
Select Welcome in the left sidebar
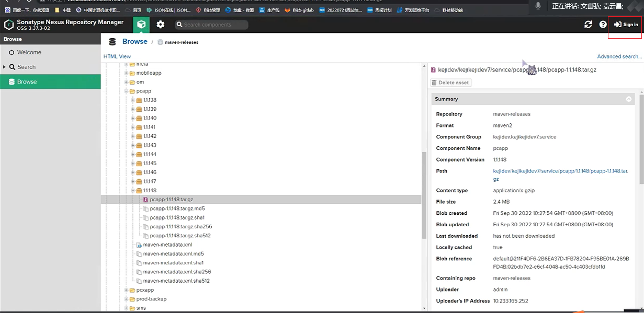tap(29, 52)
